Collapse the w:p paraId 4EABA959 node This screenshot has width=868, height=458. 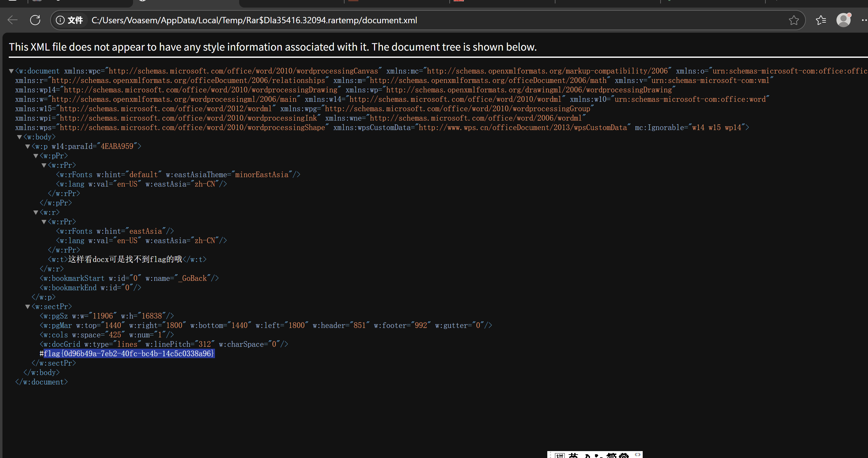pos(28,147)
